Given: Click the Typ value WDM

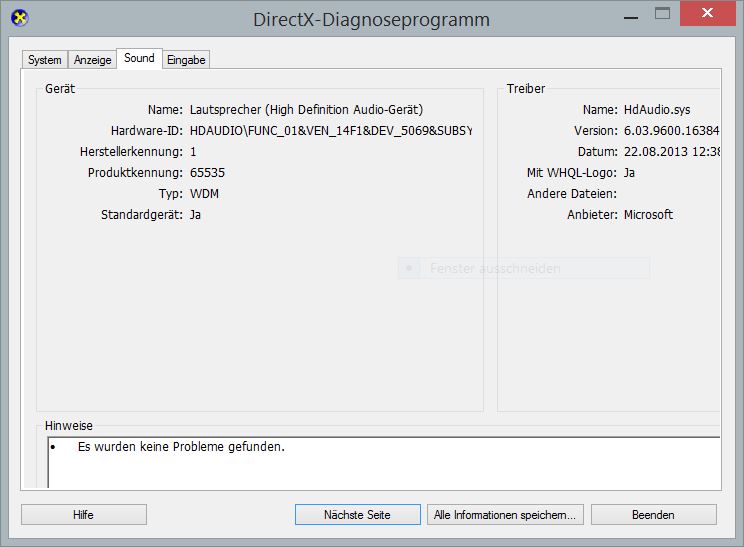Looking at the screenshot, I should click(205, 194).
